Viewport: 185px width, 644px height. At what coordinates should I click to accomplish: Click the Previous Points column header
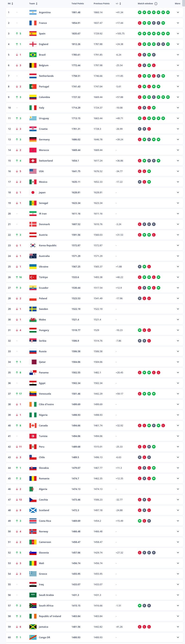click(x=102, y=3)
